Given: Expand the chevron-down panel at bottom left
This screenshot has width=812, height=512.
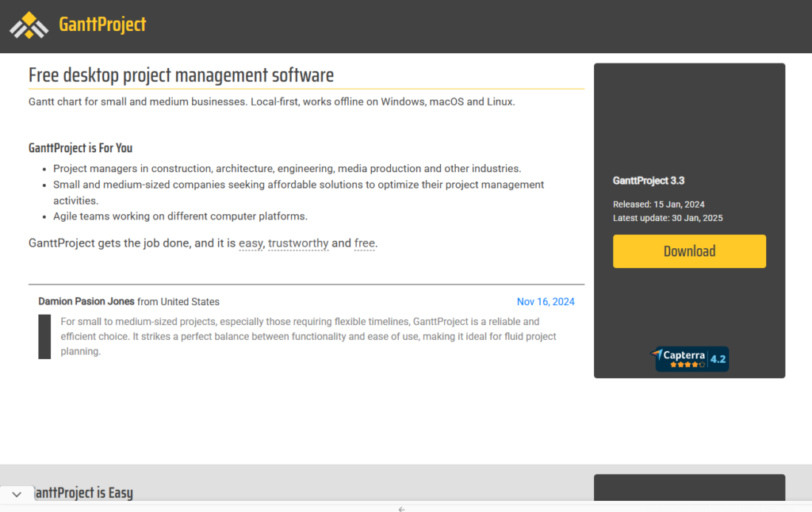Looking at the screenshot, I should click(x=17, y=494).
